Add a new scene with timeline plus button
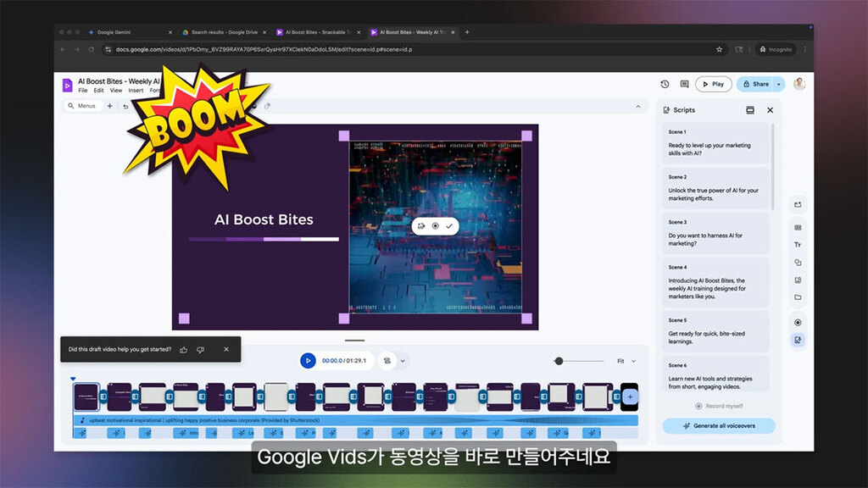This screenshot has width=868, height=488. [x=630, y=396]
